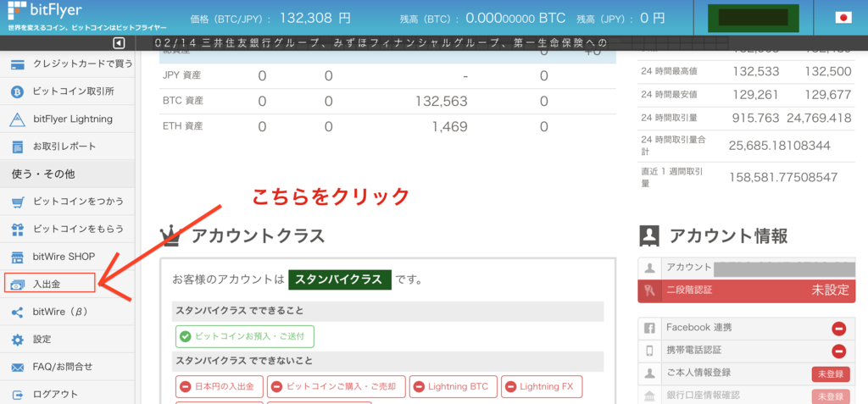The height and width of the screenshot is (404, 868).
Task: Click the header price 132,308 円
Action: [x=315, y=18]
